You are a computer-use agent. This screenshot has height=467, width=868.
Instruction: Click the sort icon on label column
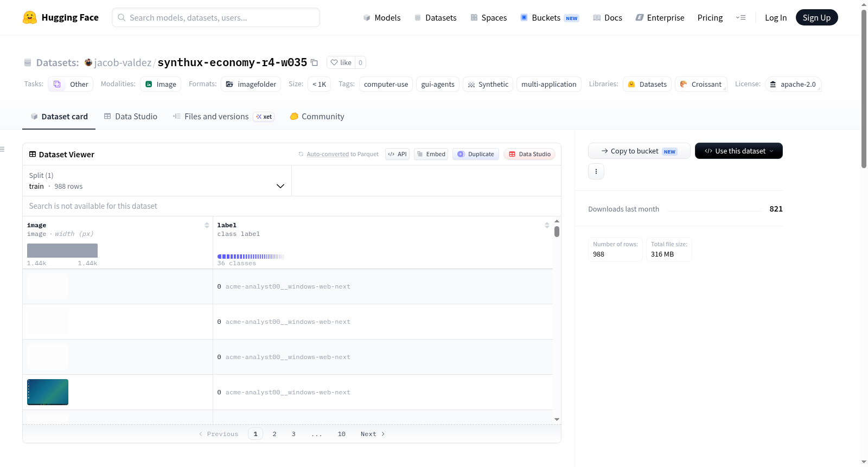click(547, 225)
